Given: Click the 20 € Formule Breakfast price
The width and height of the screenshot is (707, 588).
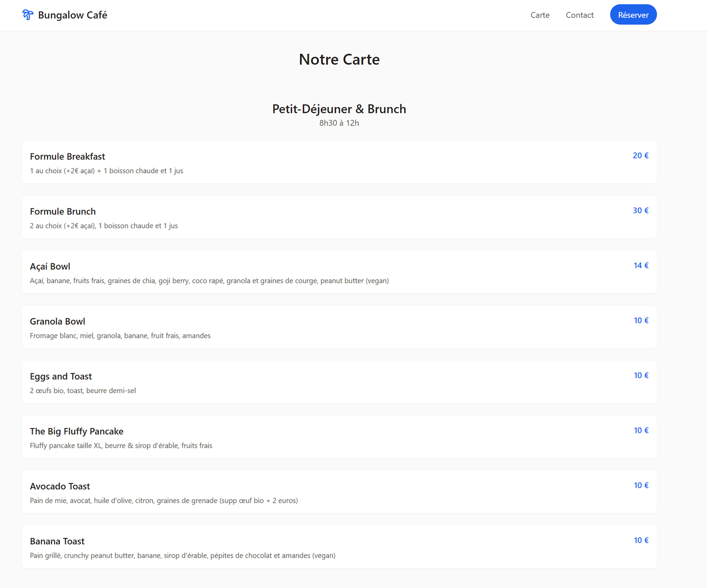Looking at the screenshot, I should coord(640,156).
